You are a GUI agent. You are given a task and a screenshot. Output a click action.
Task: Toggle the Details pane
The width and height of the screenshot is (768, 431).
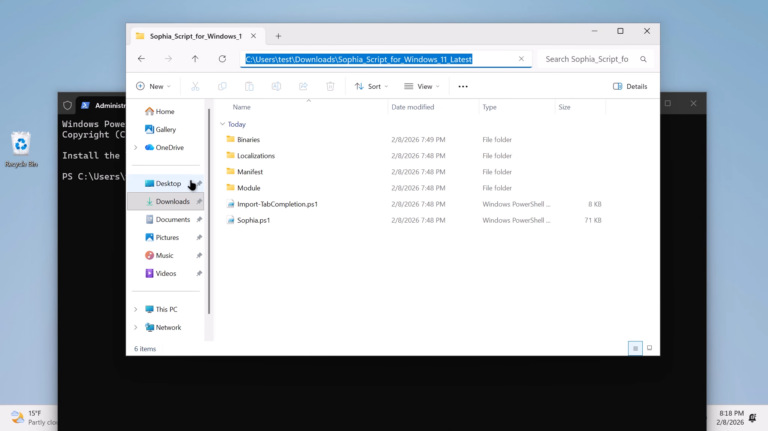pyautogui.click(x=630, y=86)
